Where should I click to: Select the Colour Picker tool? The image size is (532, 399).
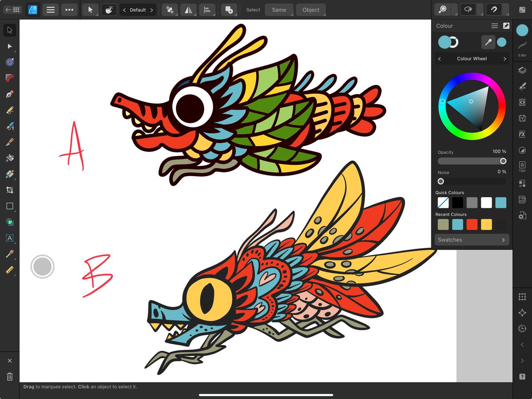[10, 254]
